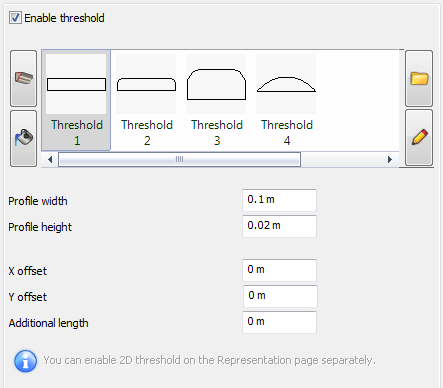Click the paint bucket material icon button
This screenshot has height=388, width=443.
click(23, 138)
